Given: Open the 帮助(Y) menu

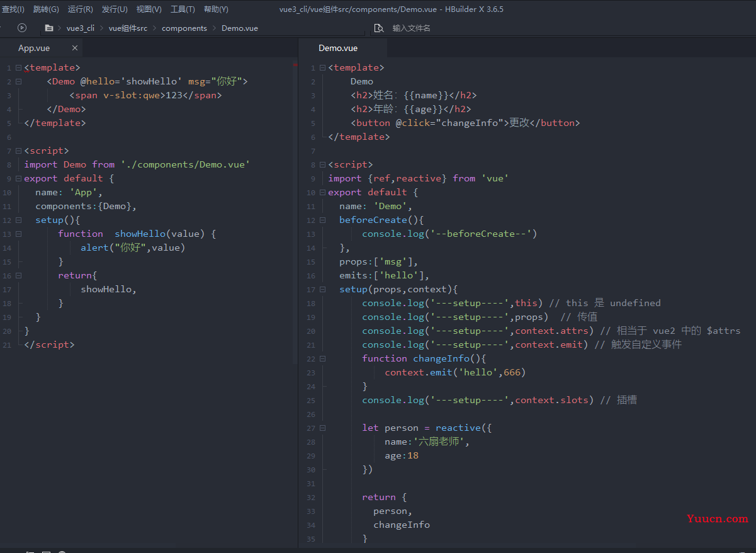Looking at the screenshot, I should [x=216, y=9].
